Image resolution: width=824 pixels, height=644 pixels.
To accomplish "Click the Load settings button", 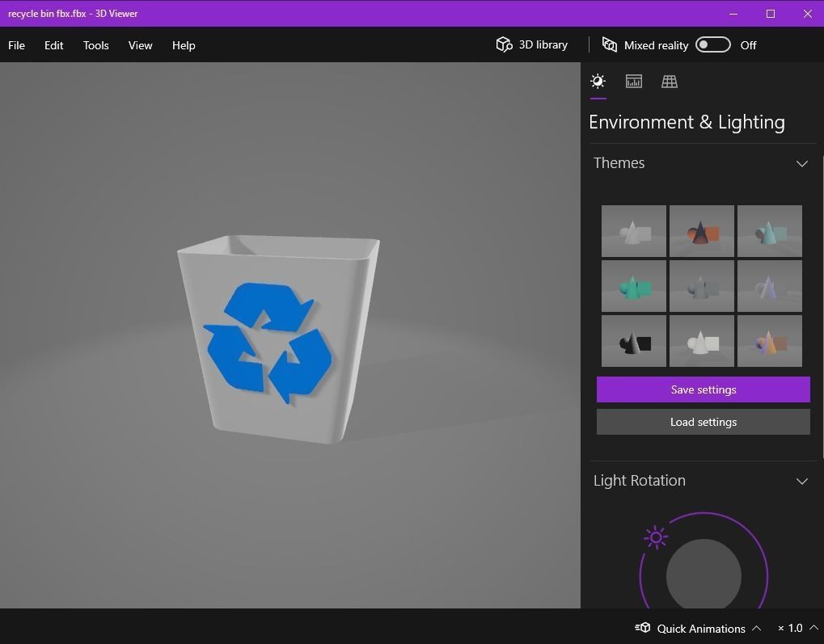I will point(704,422).
